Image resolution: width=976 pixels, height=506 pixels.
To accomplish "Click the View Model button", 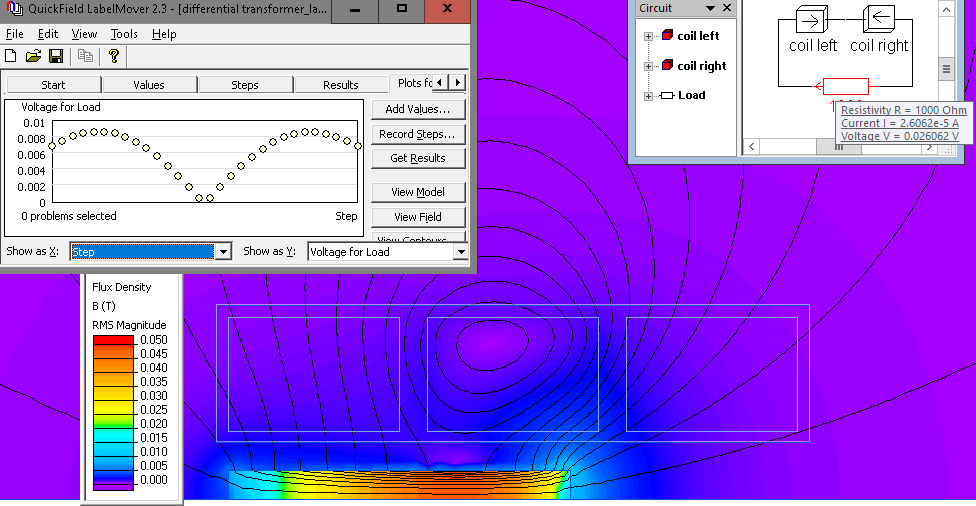I will click(418, 192).
